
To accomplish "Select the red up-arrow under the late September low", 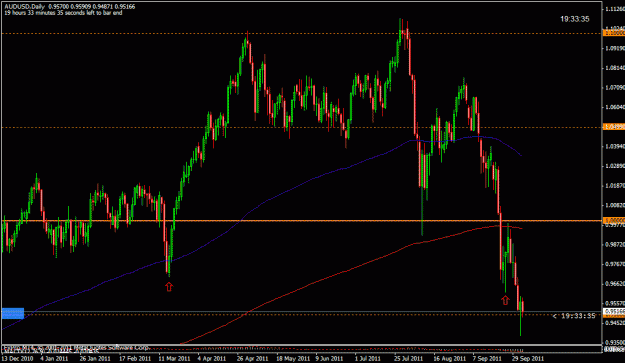I will click(x=505, y=300).
